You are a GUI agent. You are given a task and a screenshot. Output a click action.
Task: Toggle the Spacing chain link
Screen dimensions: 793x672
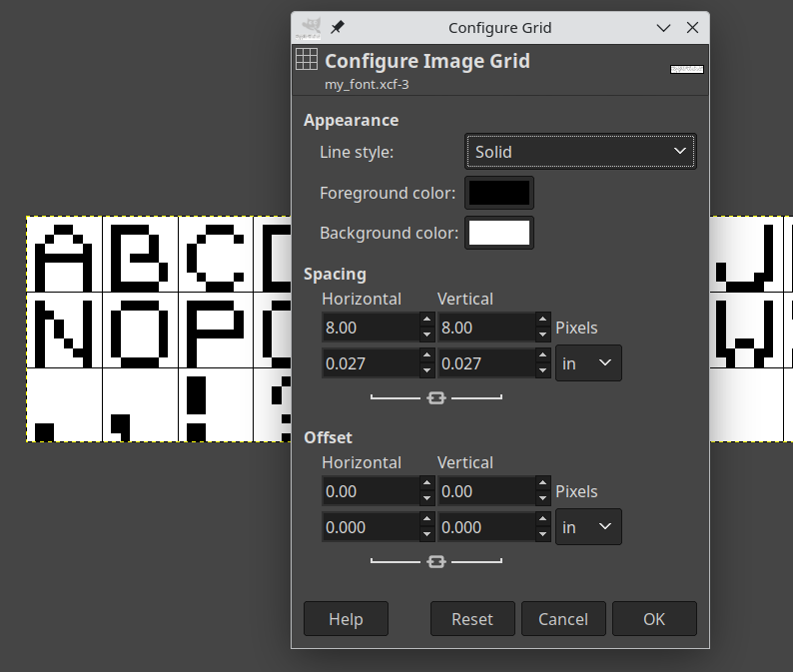click(x=435, y=398)
